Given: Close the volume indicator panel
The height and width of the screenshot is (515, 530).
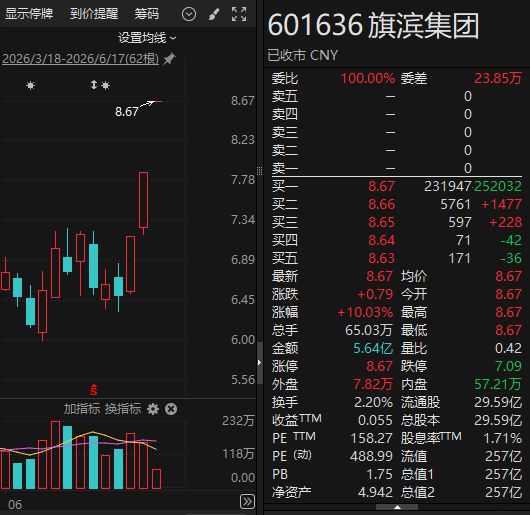Looking at the screenshot, I should 171,409.
